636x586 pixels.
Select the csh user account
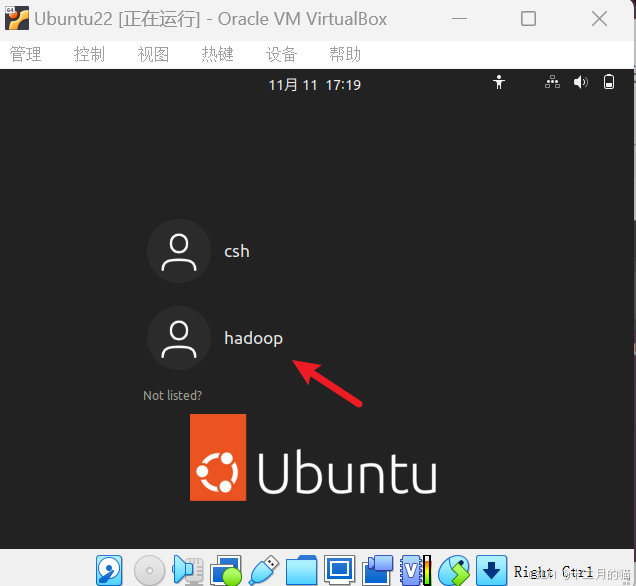[x=237, y=251]
